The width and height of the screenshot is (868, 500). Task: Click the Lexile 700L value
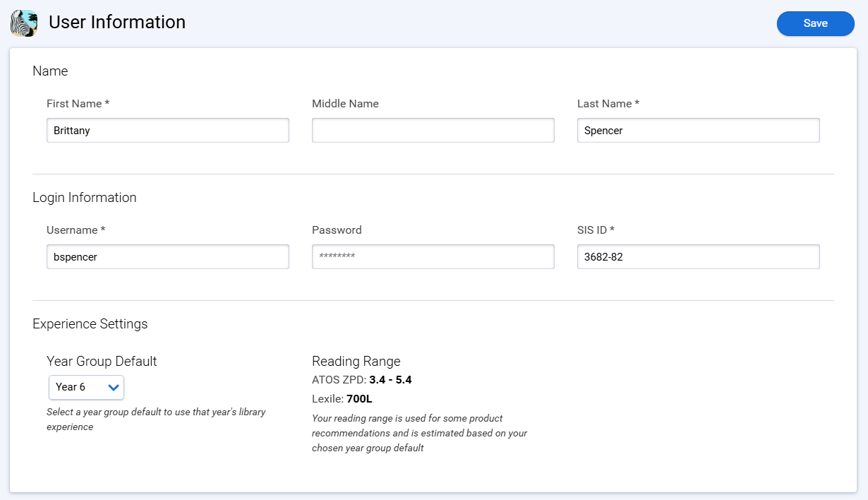pos(359,398)
